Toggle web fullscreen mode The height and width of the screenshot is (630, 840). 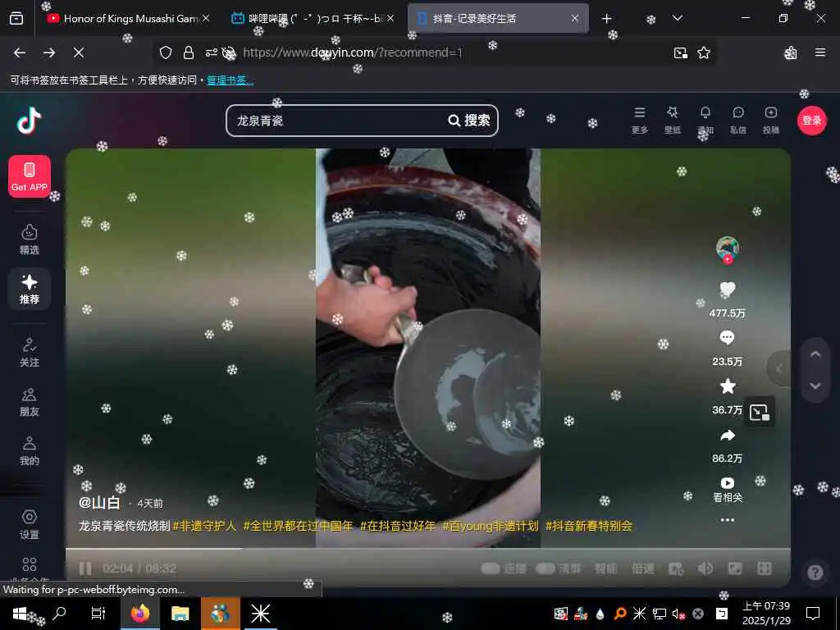click(x=734, y=568)
